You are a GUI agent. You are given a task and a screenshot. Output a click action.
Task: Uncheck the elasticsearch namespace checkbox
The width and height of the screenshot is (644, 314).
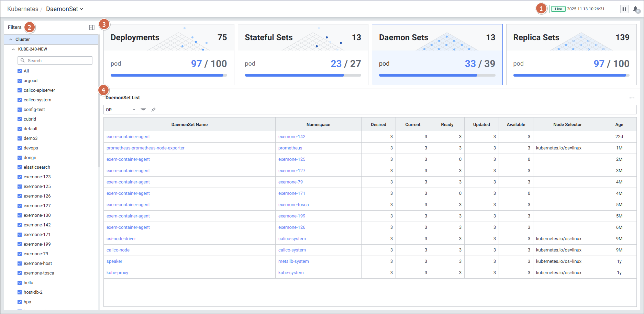[20, 167]
